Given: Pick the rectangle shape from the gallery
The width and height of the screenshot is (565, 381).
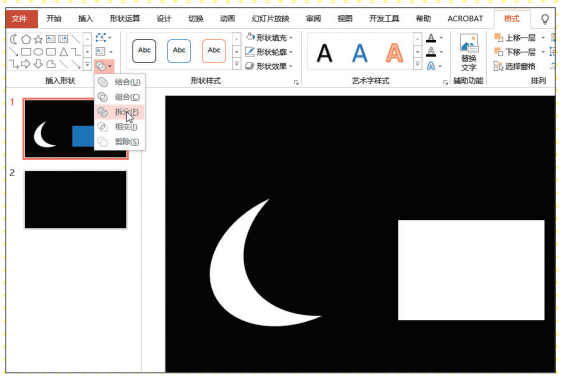Looking at the screenshot, I should coord(26,52).
